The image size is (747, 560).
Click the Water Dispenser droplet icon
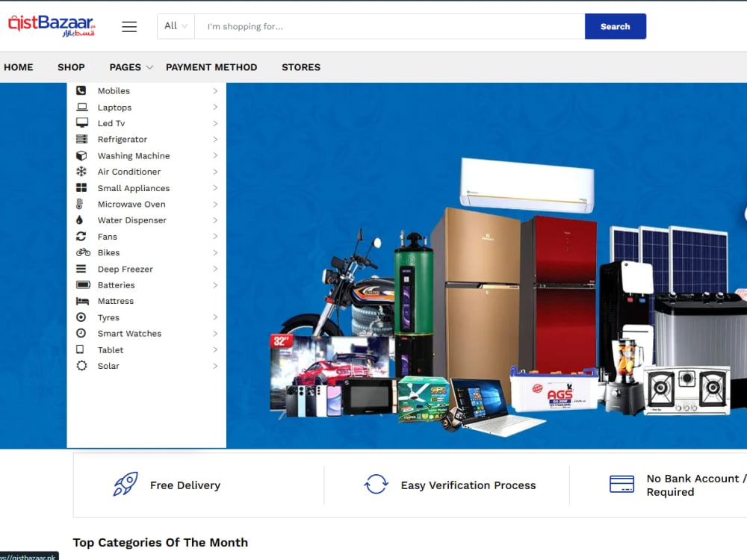tap(80, 220)
